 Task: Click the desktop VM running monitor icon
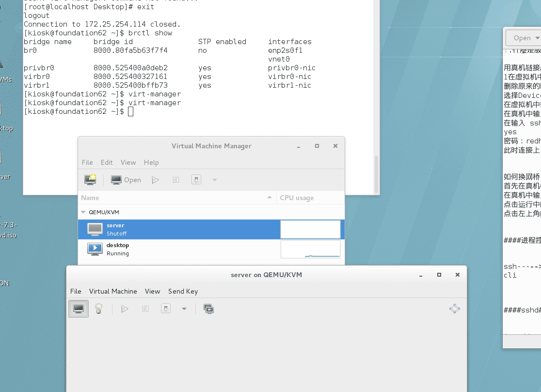pos(95,249)
